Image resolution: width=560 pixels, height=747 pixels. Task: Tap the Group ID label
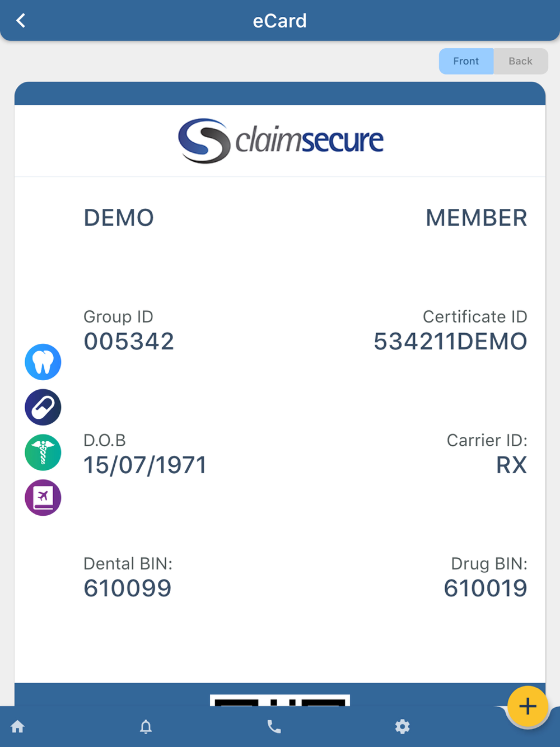pos(118,317)
